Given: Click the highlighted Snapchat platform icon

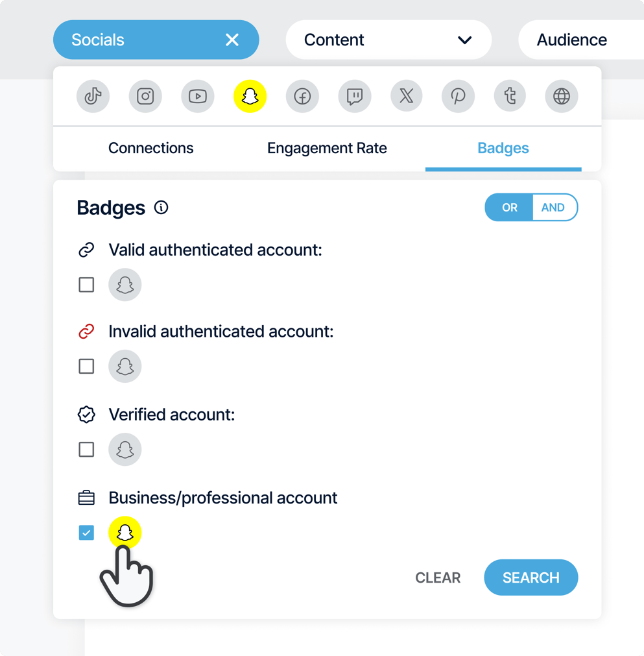Looking at the screenshot, I should click(250, 96).
